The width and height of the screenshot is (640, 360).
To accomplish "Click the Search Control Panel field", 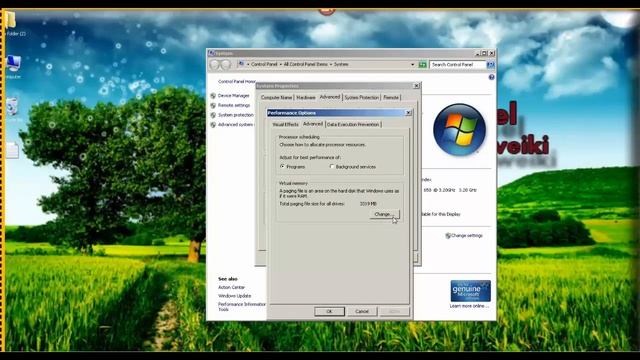I will [x=457, y=64].
